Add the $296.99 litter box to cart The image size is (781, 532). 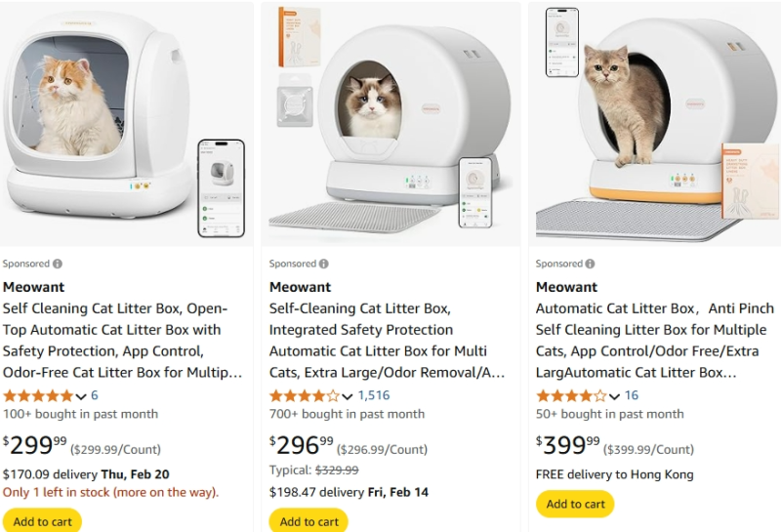coord(308,520)
